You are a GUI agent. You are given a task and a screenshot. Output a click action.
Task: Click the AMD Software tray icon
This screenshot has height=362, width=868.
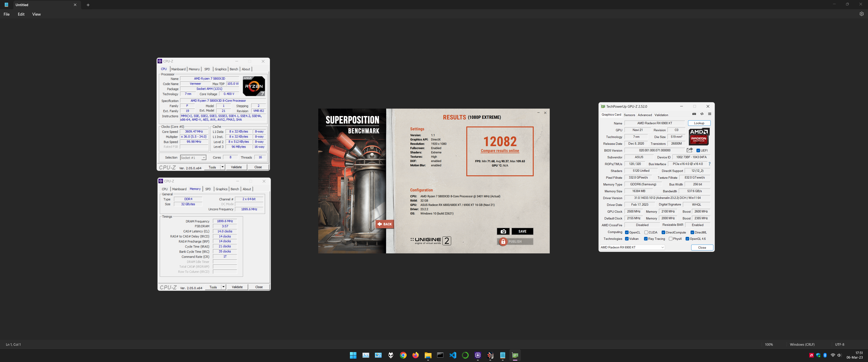point(811,355)
